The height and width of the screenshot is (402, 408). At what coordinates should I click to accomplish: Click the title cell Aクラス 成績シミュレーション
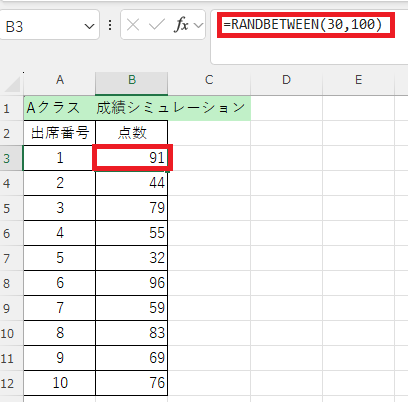point(137,108)
